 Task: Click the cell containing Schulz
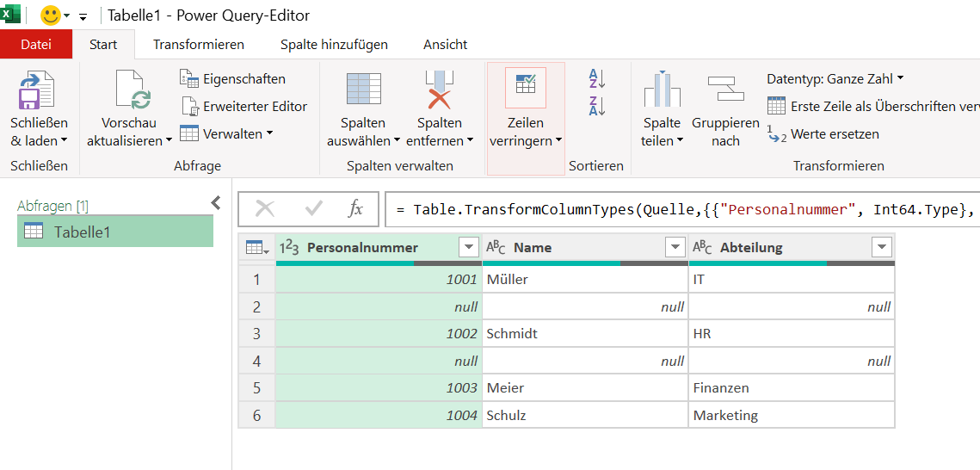tap(585, 415)
